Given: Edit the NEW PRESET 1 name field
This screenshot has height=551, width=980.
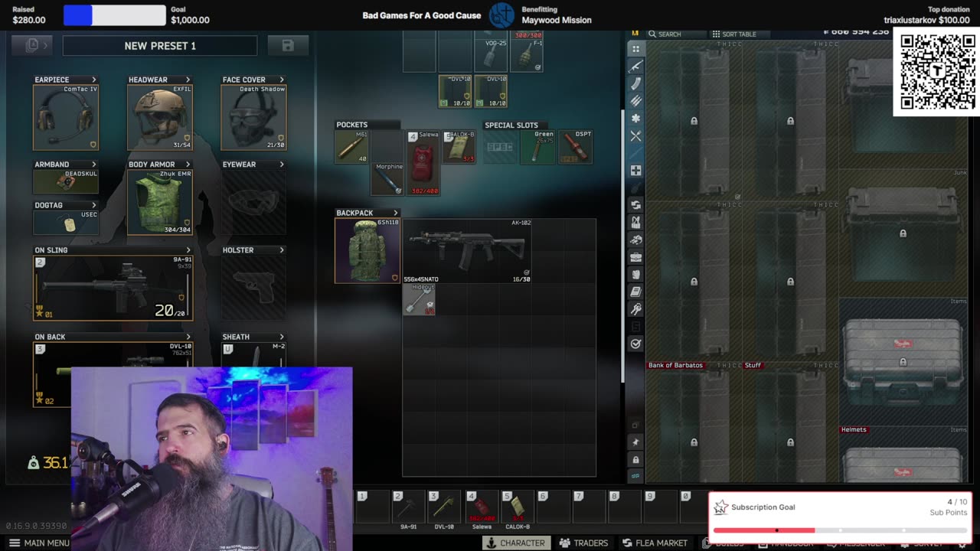Looking at the screenshot, I should [x=160, y=46].
